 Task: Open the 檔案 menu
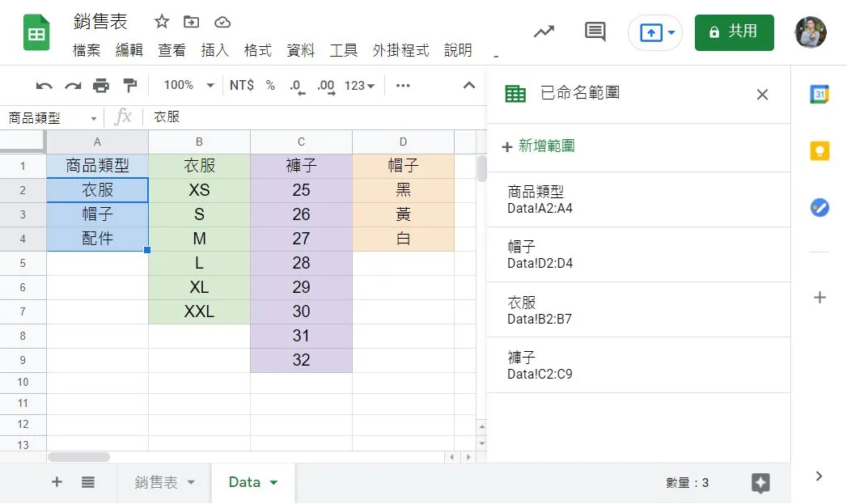tap(87, 50)
